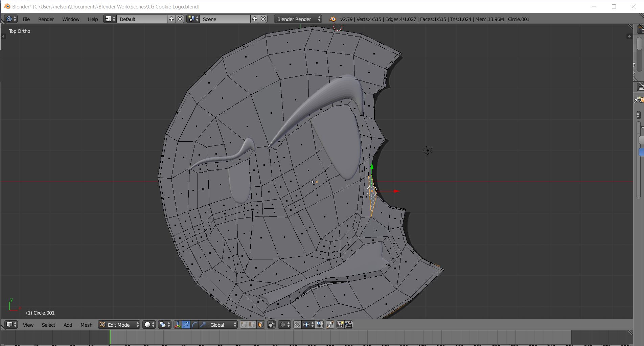This screenshot has height=346, width=644.
Task: Open the Edit Mode dropdown
Action: tap(119, 325)
